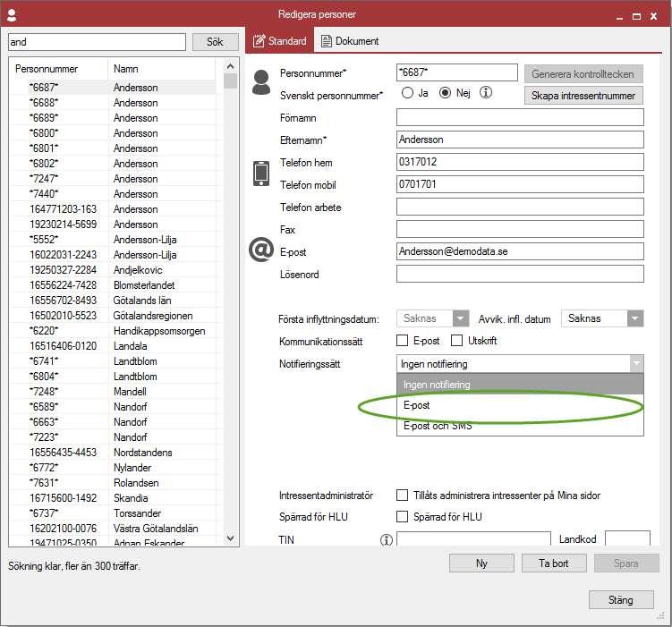The height and width of the screenshot is (627, 672).
Task: Select the Götalandsregionen row
Action: [x=113, y=316]
